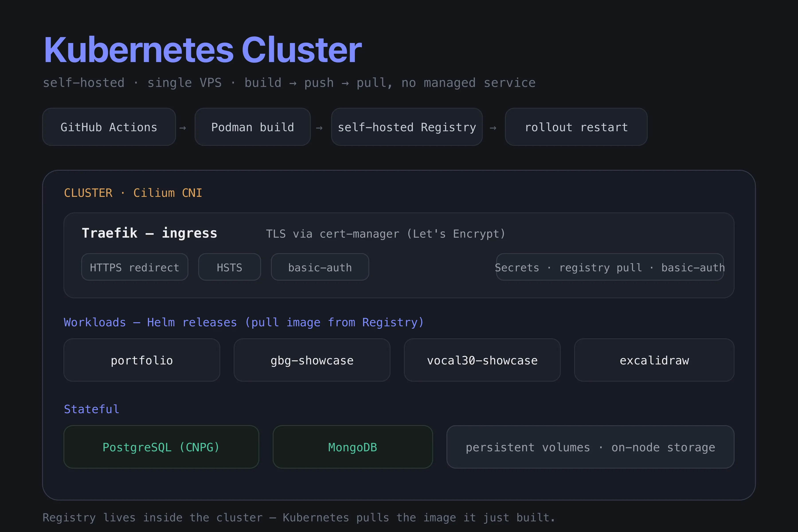Screen dimensions: 798x532
Task: Select the gbg-showcase workload card
Action: point(312,360)
